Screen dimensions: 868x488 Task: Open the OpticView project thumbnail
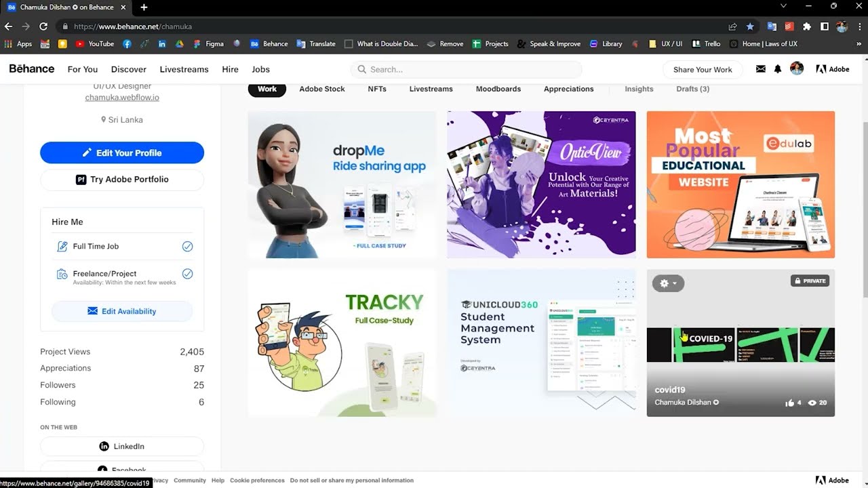pyautogui.click(x=541, y=184)
